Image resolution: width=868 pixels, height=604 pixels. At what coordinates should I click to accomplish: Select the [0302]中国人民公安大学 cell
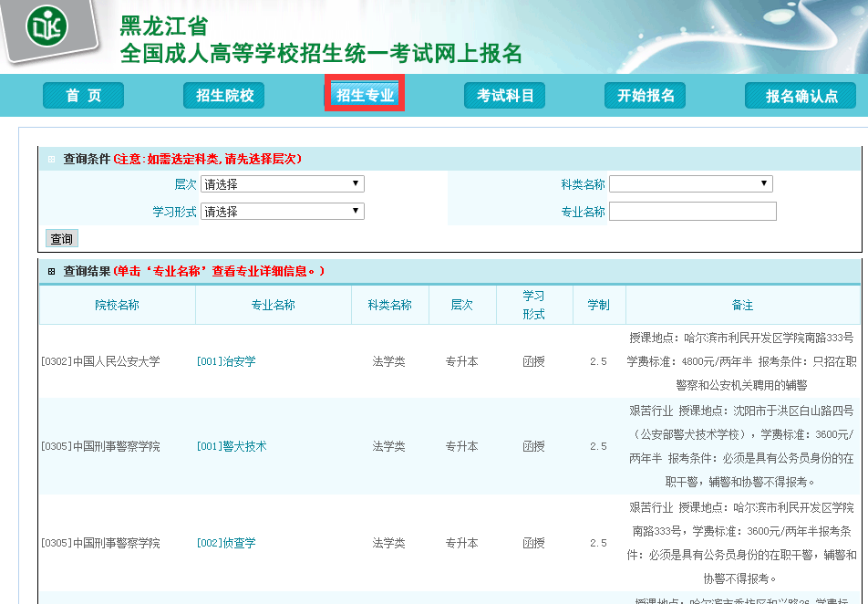tap(100, 361)
